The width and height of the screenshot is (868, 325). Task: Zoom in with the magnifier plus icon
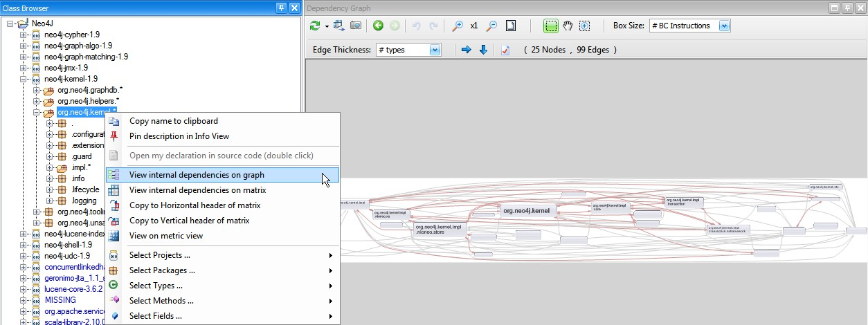pos(457,26)
